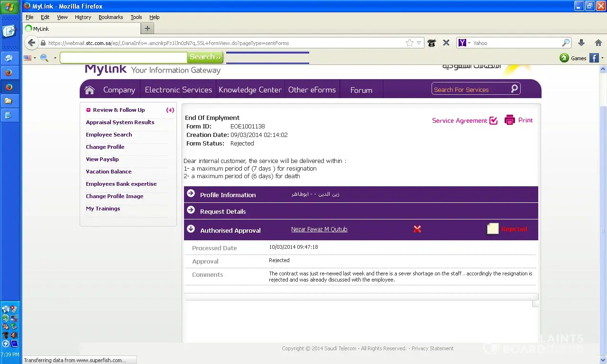Click the Downloads arrow icon
The height and width of the screenshot is (364, 607).
pyautogui.click(x=581, y=43)
